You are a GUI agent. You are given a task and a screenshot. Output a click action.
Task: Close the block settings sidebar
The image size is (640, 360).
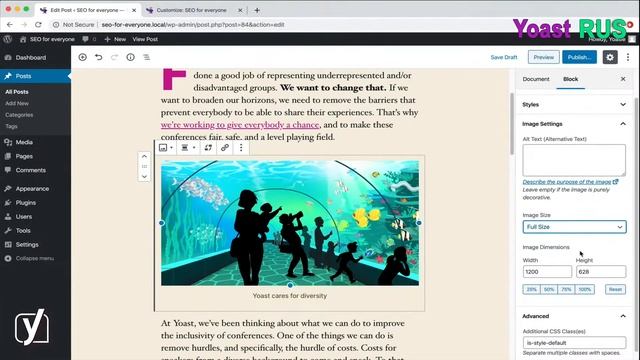click(623, 79)
